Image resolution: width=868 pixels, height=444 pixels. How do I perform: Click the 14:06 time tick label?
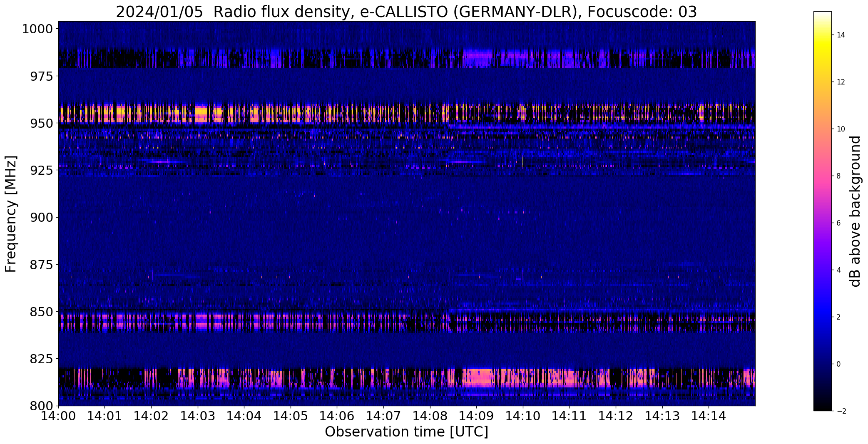[x=337, y=416]
